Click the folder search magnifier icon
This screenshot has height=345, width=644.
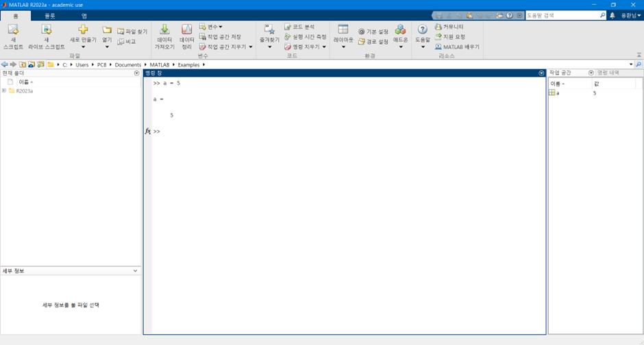pos(639,64)
